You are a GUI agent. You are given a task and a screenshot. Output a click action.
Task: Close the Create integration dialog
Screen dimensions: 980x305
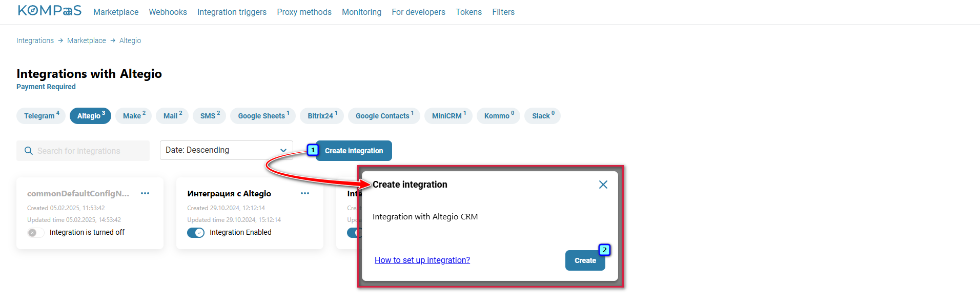pyautogui.click(x=603, y=185)
